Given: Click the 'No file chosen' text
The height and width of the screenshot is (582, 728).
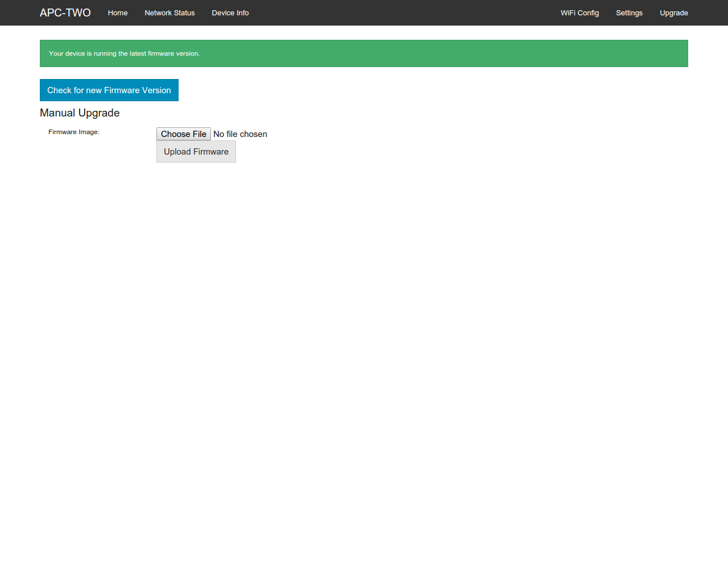Looking at the screenshot, I should pos(240,134).
